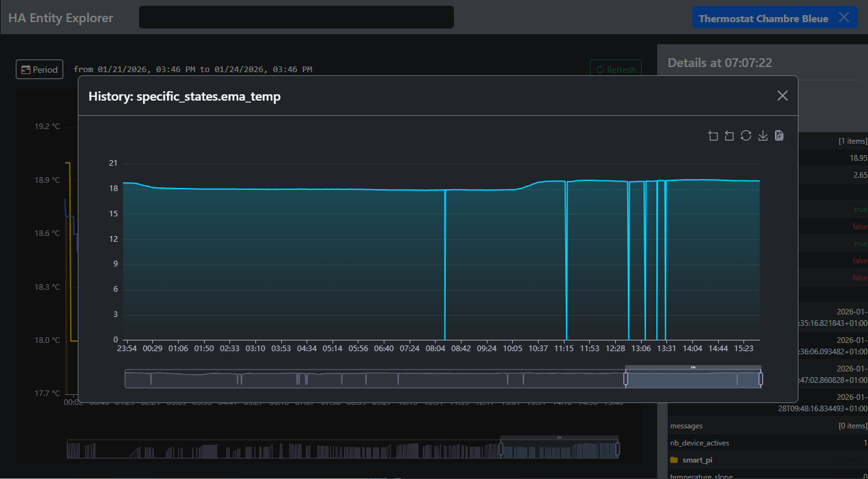Screen dimensions: 868x479
Task: Click the HA Entity Explorer title
Action: pyautogui.click(x=61, y=18)
